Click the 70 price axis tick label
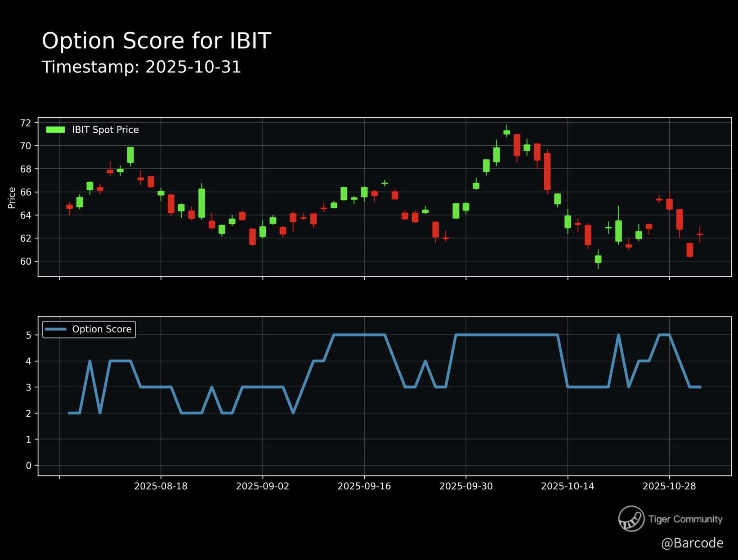This screenshot has width=738, height=560. (x=26, y=146)
